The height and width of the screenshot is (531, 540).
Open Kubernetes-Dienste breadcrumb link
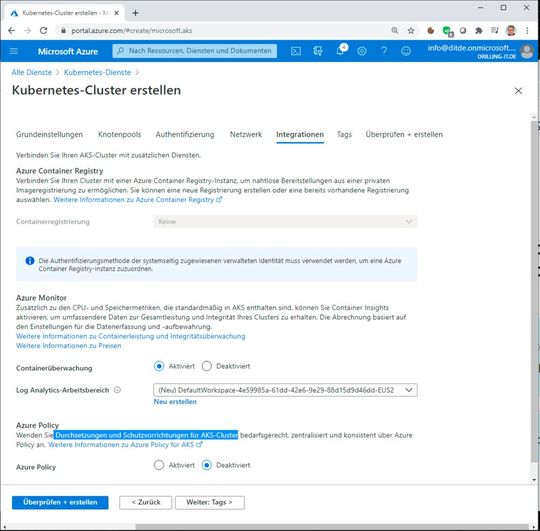click(97, 72)
